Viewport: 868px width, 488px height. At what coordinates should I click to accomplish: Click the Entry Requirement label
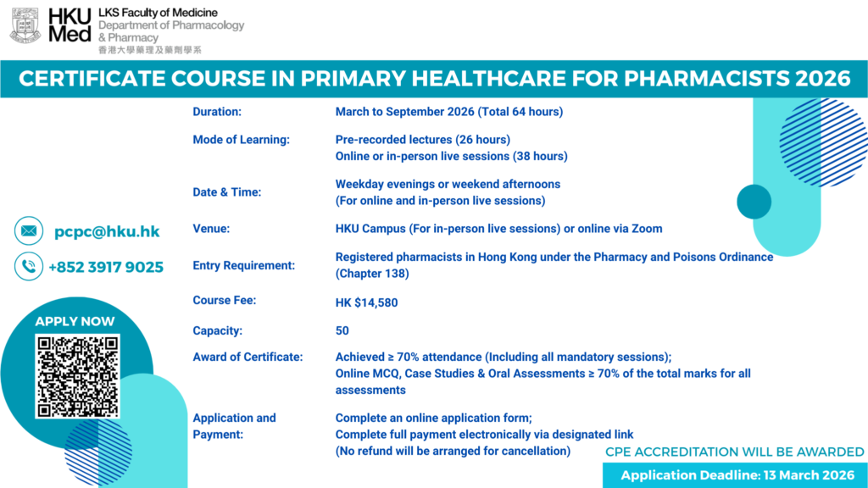pyautogui.click(x=244, y=265)
